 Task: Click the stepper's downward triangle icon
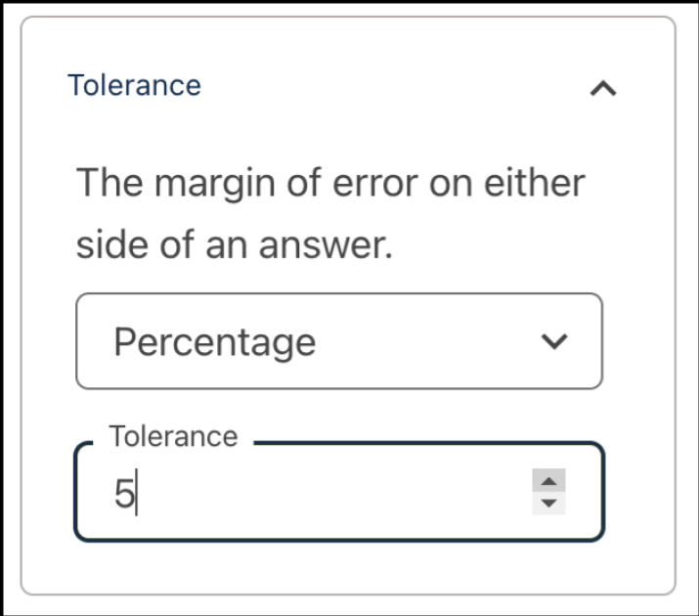(548, 504)
